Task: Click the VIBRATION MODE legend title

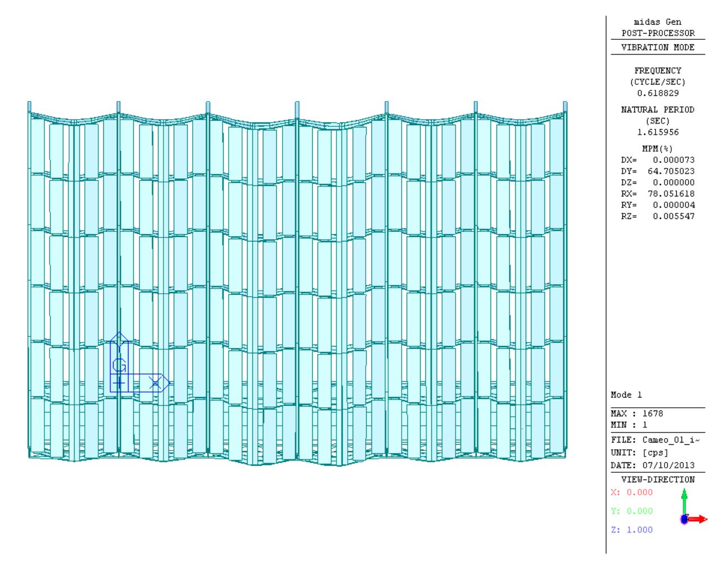Action: pos(658,48)
